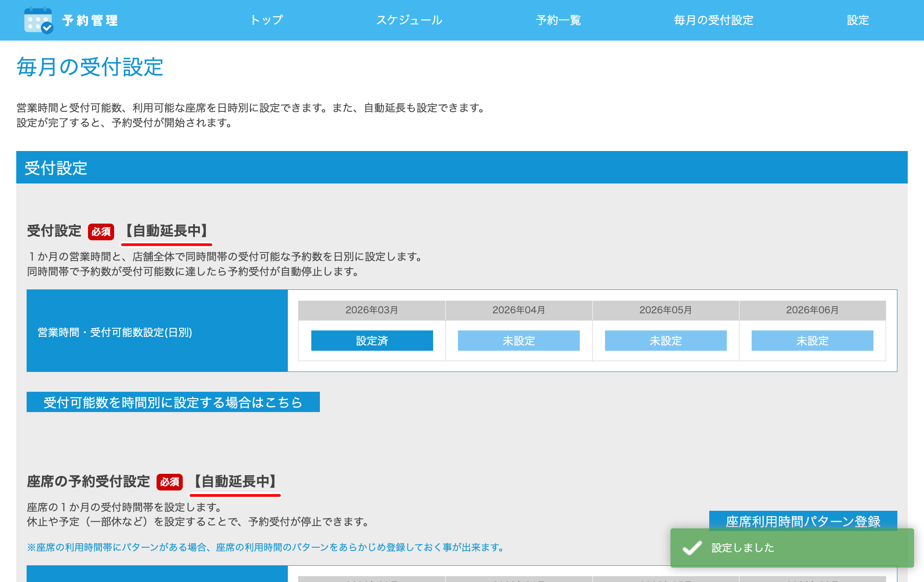Click the 設定済 button for 2026年03月
The width and height of the screenshot is (924, 582).
point(371,341)
